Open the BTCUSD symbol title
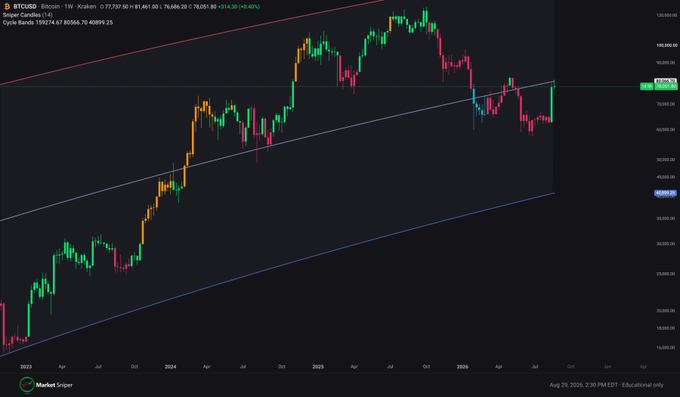680x397 pixels. pyautogui.click(x=25, y=7)
